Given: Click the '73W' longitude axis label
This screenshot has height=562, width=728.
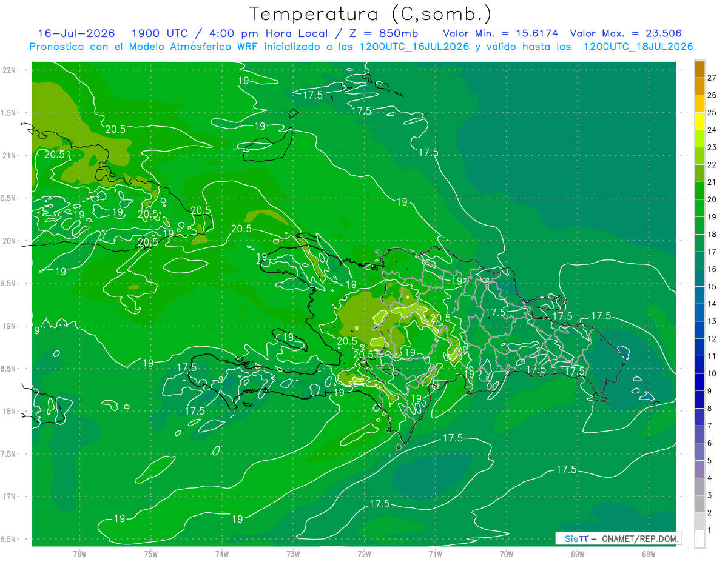Looking at the screenshot, I should point(293,554).
